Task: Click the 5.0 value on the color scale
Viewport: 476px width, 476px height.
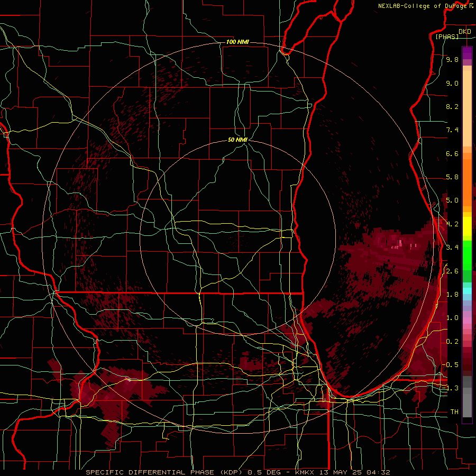Action: point(452,200)
